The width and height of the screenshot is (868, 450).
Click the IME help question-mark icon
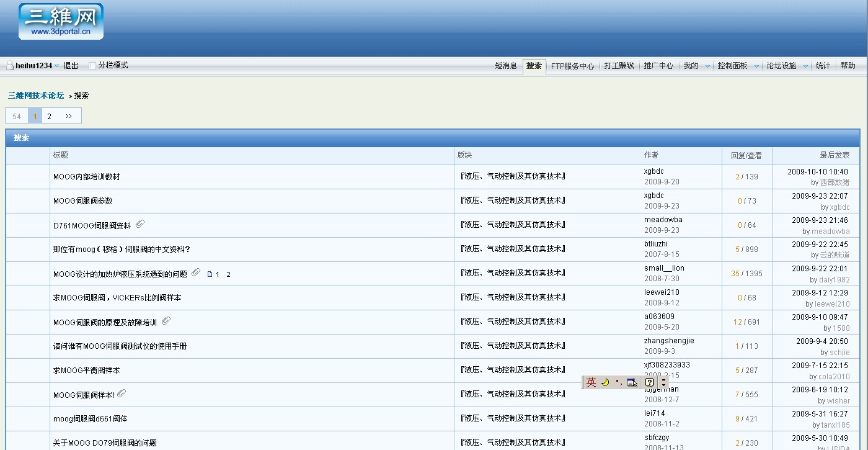click(x=649, y=382)
